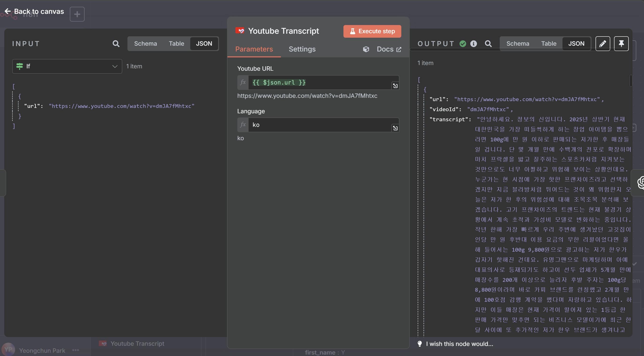Open the Docs link
The width and height of the screenshot is (644, 356).
coord(388,49)
